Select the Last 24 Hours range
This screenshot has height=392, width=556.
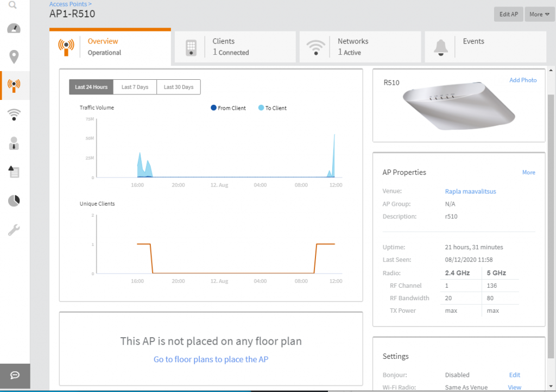(x=91, y=87)
